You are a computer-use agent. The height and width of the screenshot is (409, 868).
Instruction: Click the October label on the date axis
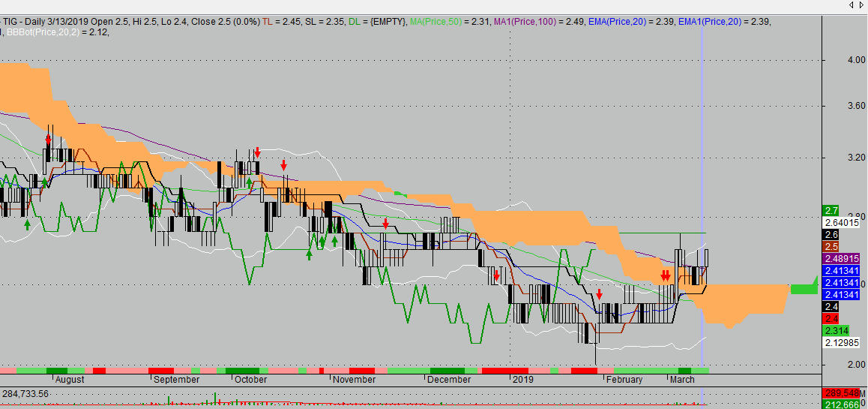tap(250, 379)
